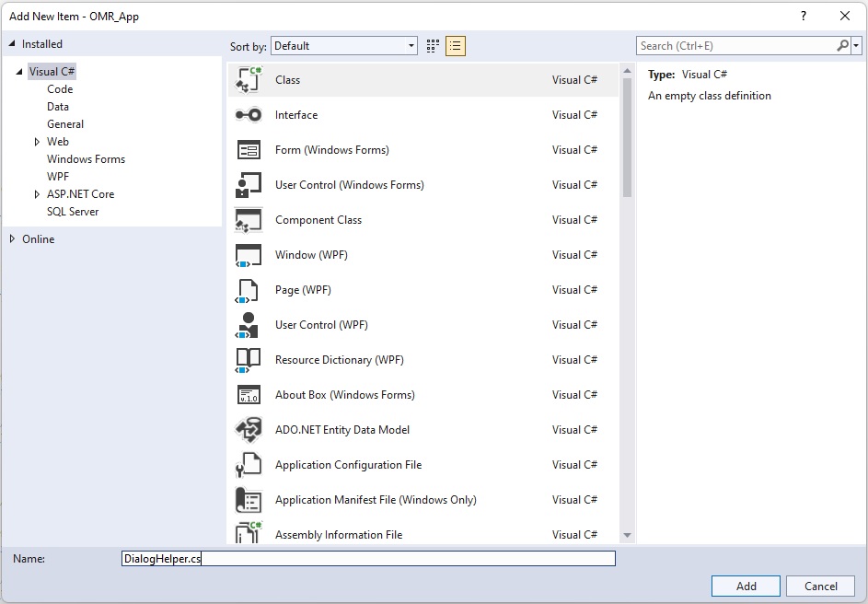Select the Windows Forms category
Image resolution: width=868 pixels, height=604 pixels.
click(86, 159)
